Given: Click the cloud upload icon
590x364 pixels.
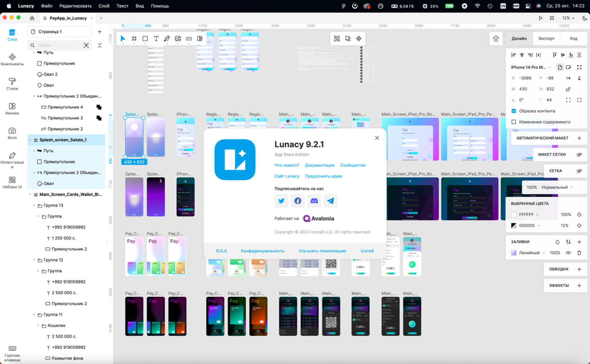Looking at the screenshot, I should 496,38.
